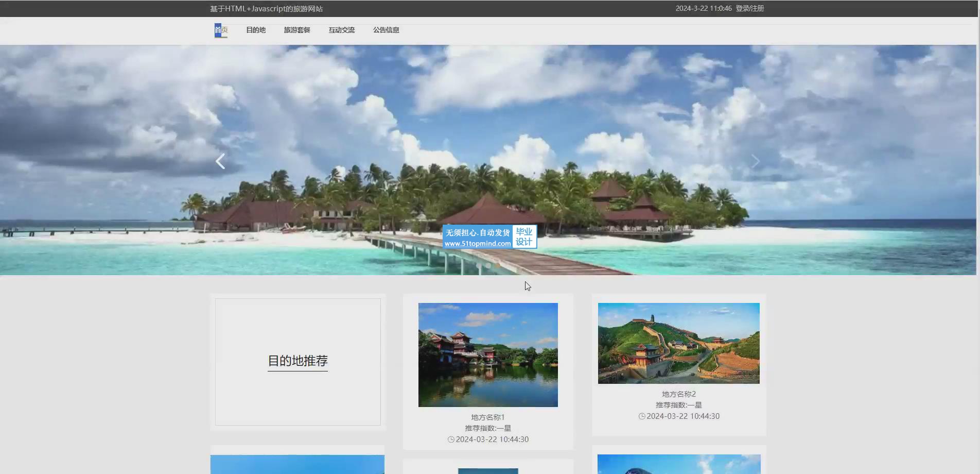Open the 公告信息 menu item
Image resolution: width=980 pixels, height=474 pixels.
click(x=386, y=30)
